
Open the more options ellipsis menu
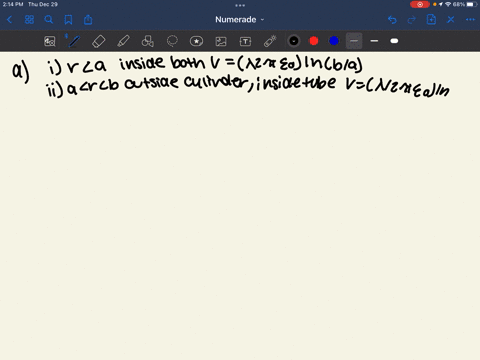pyautogui.click(x=470, y=20)
